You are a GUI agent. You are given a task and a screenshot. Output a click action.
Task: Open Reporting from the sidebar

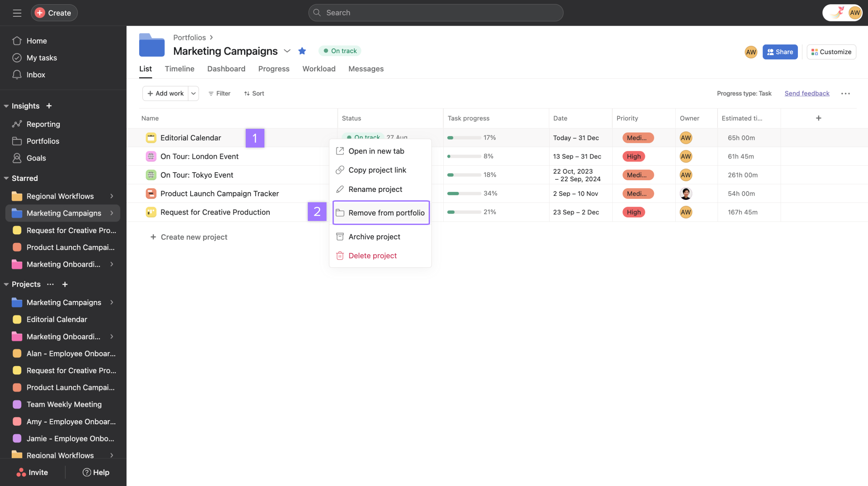coord(42,124)
